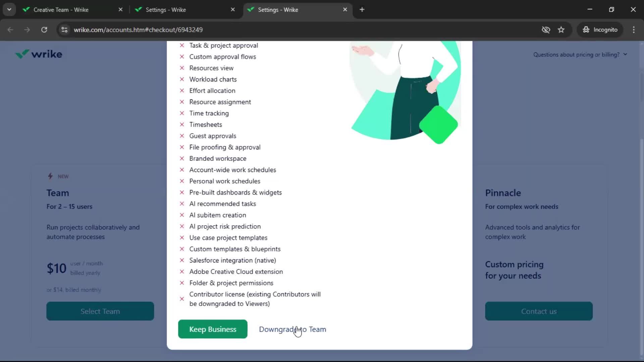Click 'Use case project templates' feature text
This screenshot has width=644, height=362.
(228, 238)
